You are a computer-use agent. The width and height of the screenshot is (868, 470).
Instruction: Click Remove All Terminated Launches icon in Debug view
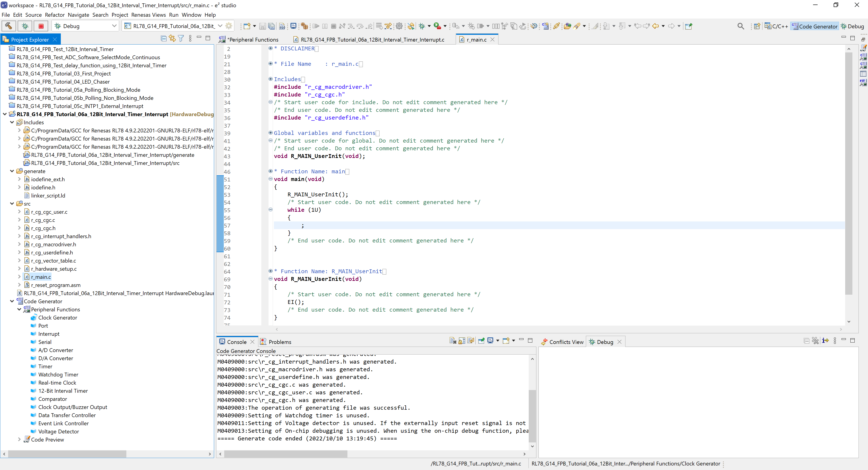[x=815, y=341]
